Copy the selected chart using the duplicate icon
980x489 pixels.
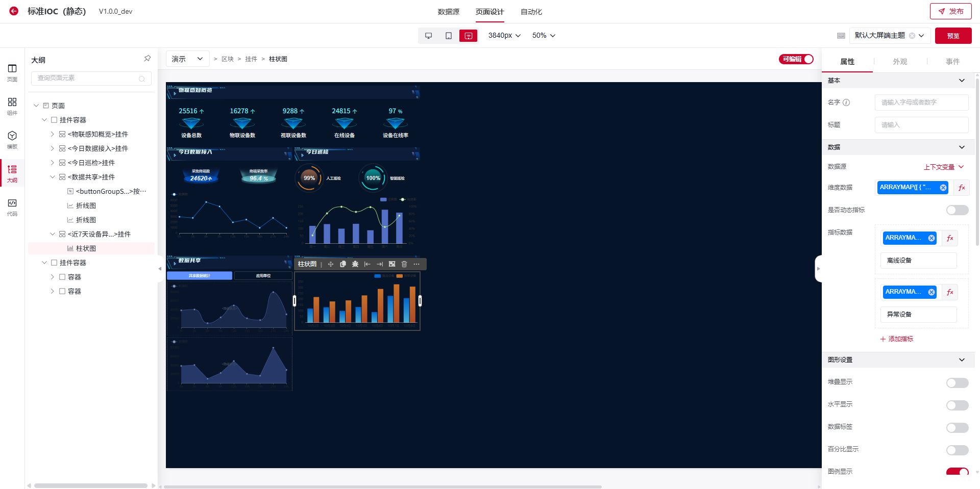[343, 264]
